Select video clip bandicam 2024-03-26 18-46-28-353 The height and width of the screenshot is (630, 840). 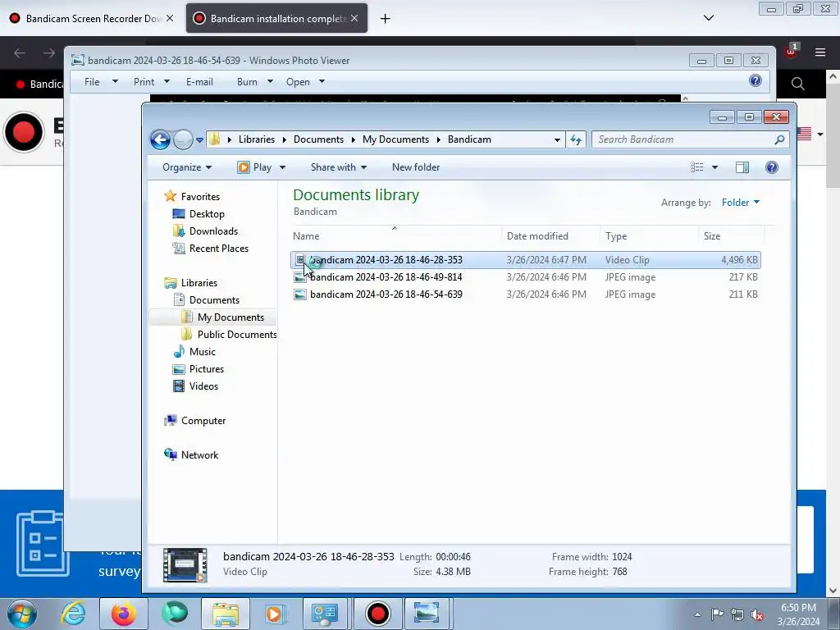pos(526,260)
